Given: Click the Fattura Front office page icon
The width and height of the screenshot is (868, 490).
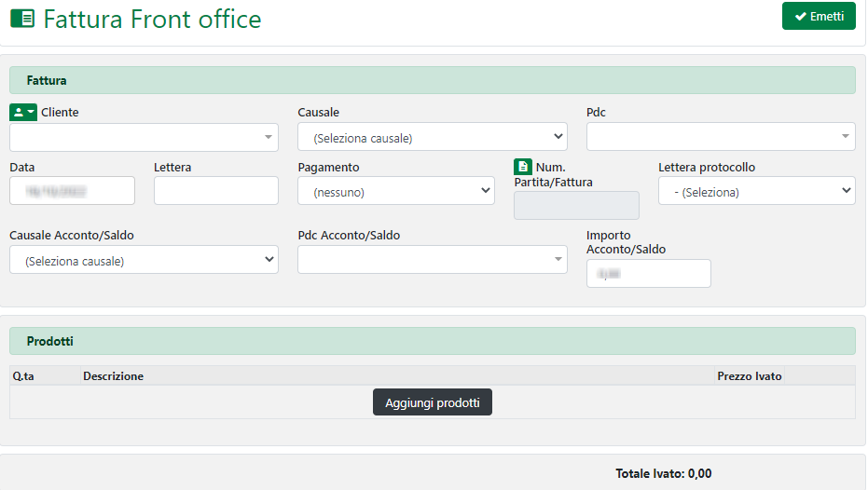Looking at the screenshot, I should click(x=22, y=20).
